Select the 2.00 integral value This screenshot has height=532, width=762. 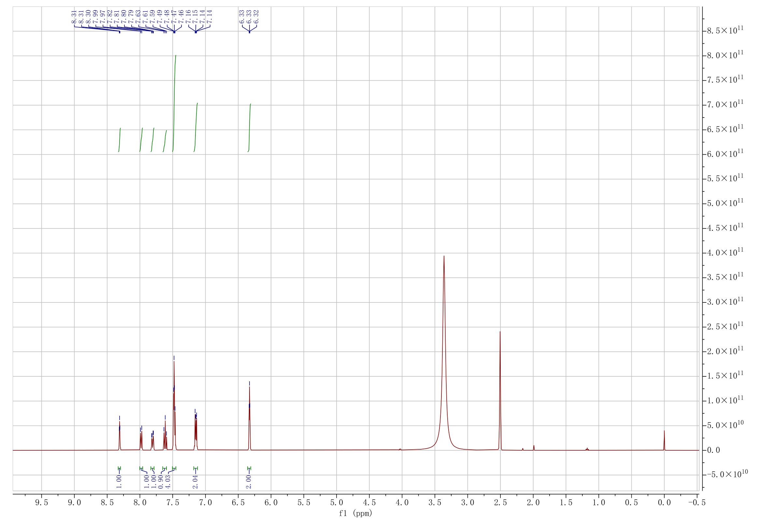click(x=249, y=482)
